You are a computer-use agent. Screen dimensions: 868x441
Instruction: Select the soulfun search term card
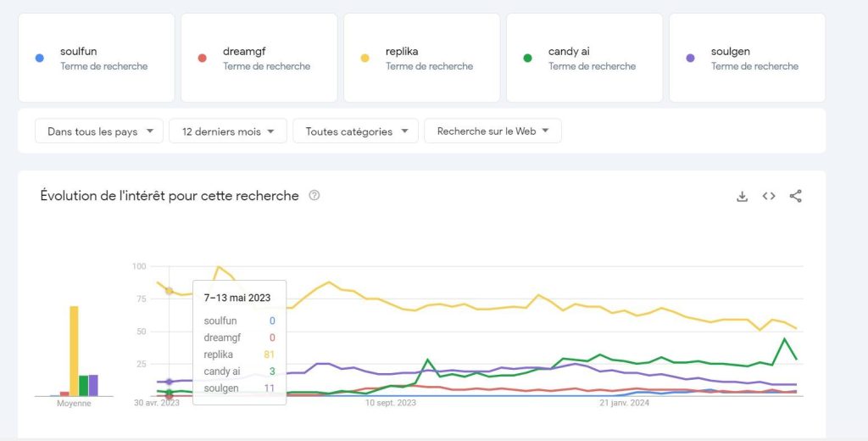click(x=97, y=58)
